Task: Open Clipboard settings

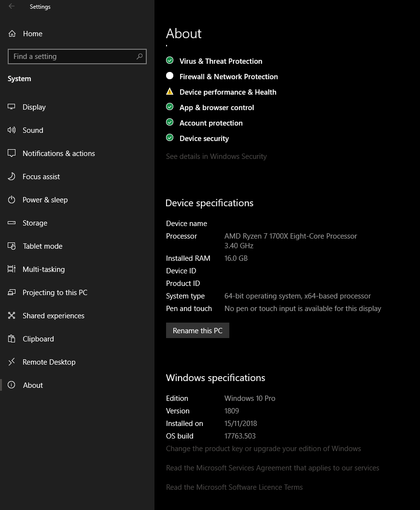Action: click(77, 339)
